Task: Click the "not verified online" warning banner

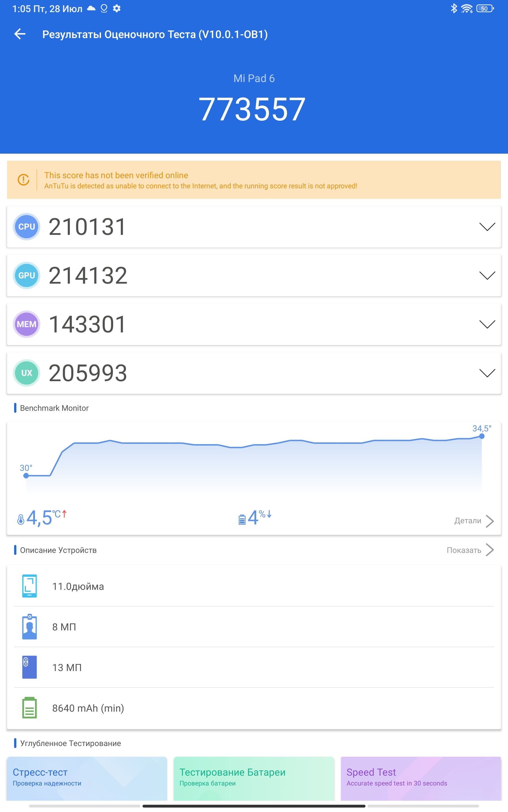Action: [x=254, y=180]
